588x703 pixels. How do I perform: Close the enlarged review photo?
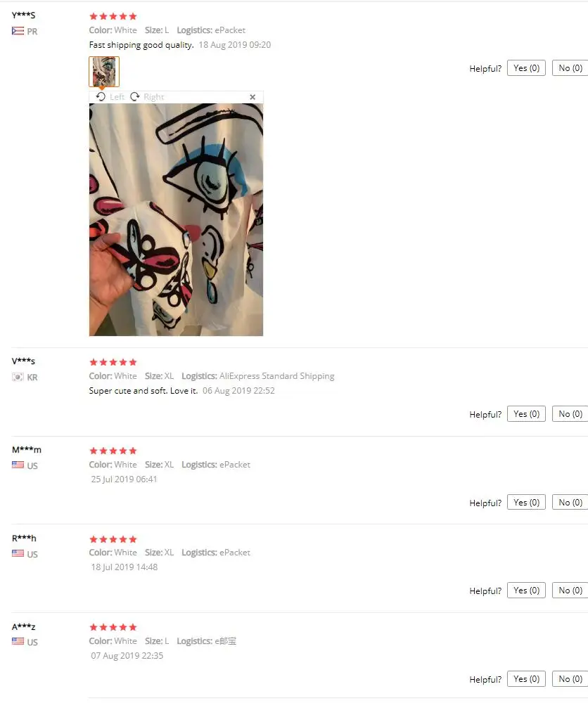[253, 97]
